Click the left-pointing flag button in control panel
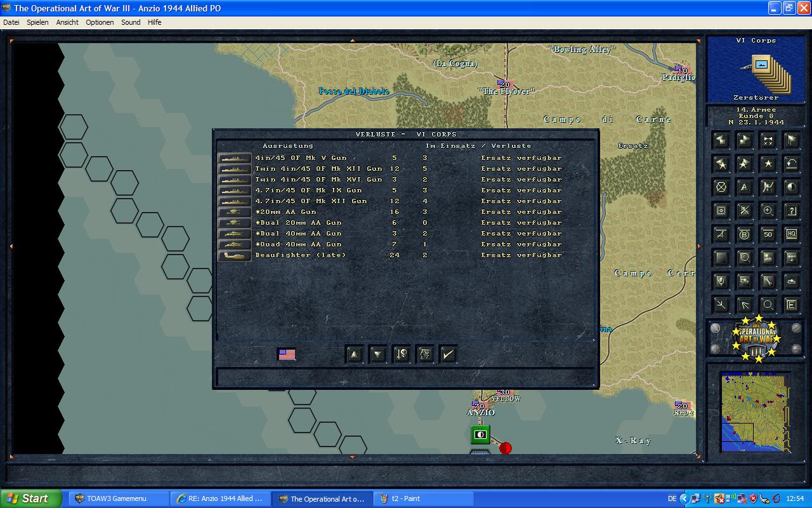The image size is (812, 508). (x=721, y=140)
